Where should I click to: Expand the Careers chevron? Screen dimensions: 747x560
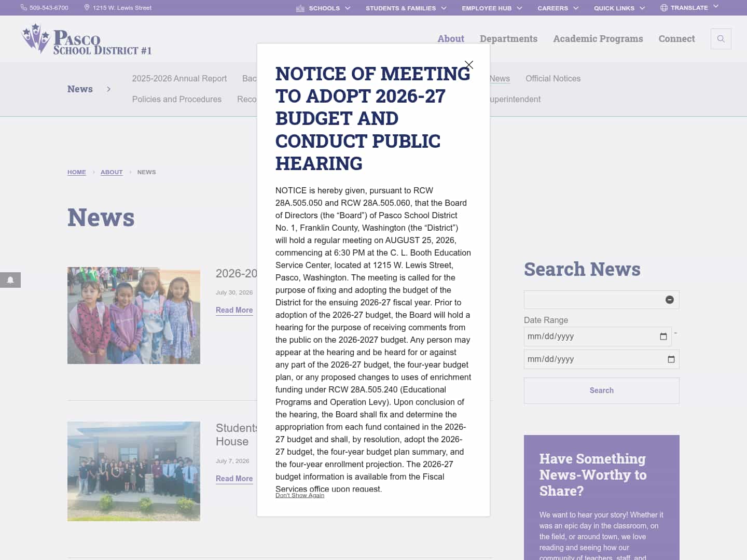(576, 8)
